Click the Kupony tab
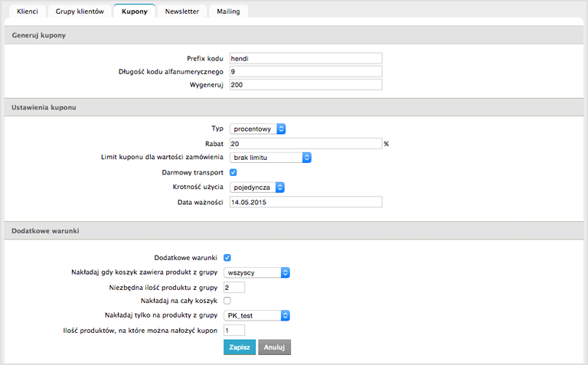The width and height of the screenshot is (588, 365). point(134,11)
